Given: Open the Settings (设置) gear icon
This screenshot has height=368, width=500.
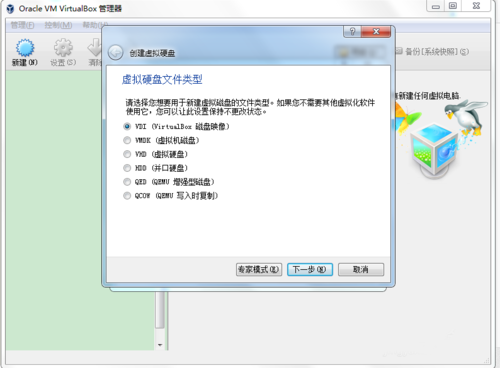Looking at the screenshot, I should (x=63, y=48).
